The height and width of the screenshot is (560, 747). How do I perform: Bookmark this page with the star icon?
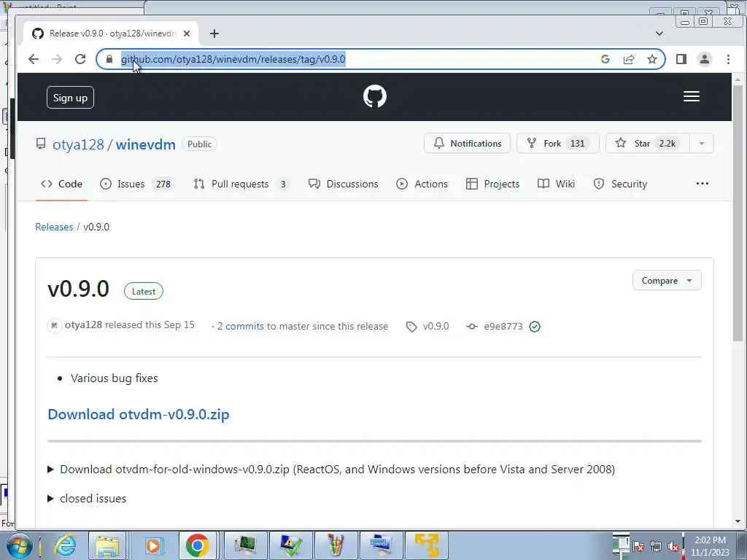coord(652,59)
